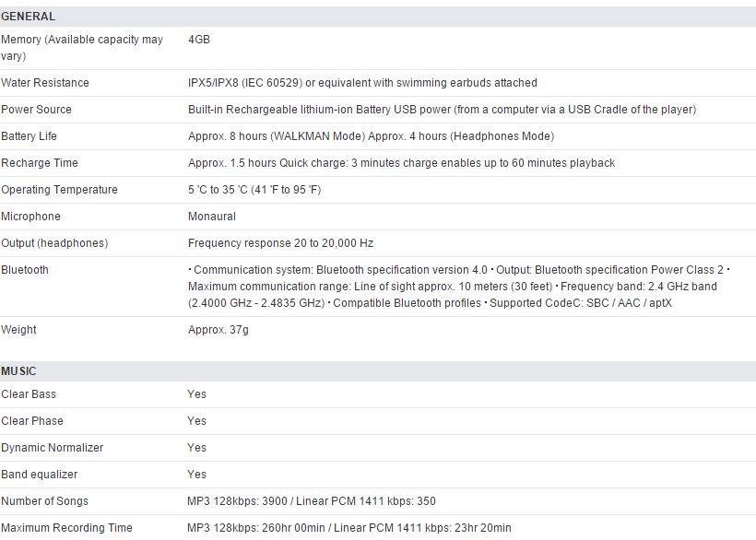This screenshot has width=756, height=540.
Task: Click the Approx. 37g weight value
Action: pyautogui.click(x=218, y=330)
